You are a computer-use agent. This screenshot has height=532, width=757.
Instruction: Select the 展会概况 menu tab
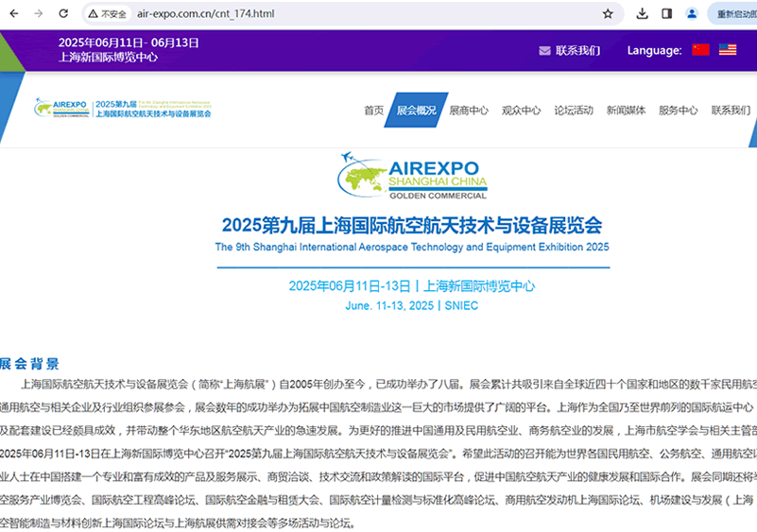(416, 110)
